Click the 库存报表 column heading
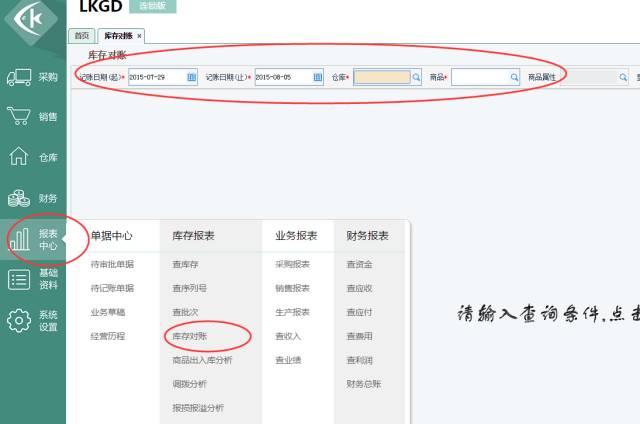This screenshot has height=424, width=640. pyautogui.click(x=193, y=235)
